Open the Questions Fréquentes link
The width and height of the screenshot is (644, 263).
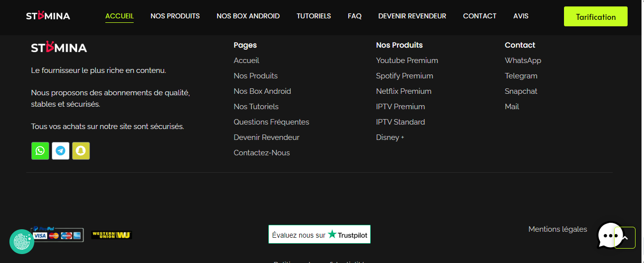pyautogui.click(x=271, y=122)
